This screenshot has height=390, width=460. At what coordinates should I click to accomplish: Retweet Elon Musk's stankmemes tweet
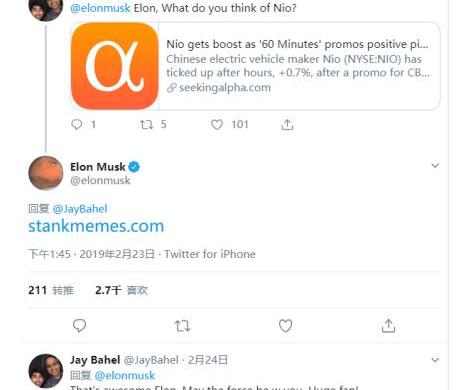tap(182, 326)
